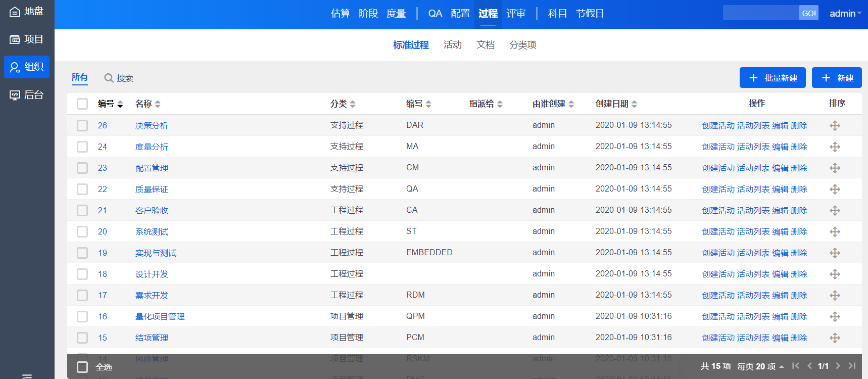Open the 科目 top menu

[x=557, y=14]
